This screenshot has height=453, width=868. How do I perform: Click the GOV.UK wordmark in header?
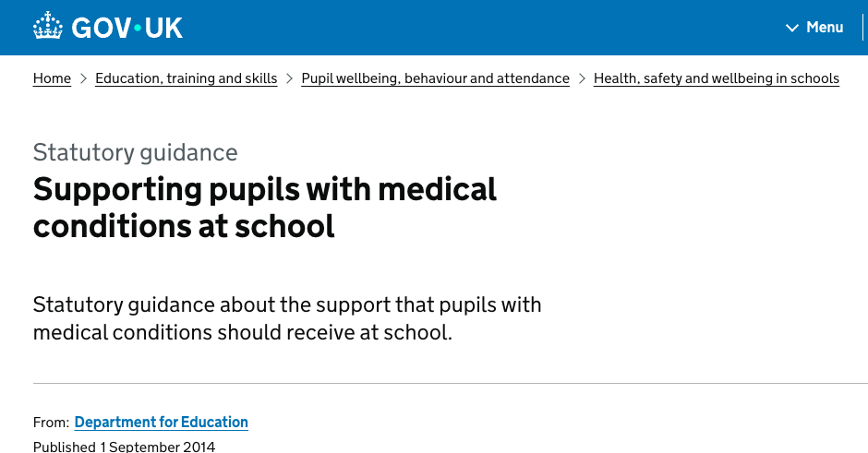pyautogui.click(x=127, y=28)
